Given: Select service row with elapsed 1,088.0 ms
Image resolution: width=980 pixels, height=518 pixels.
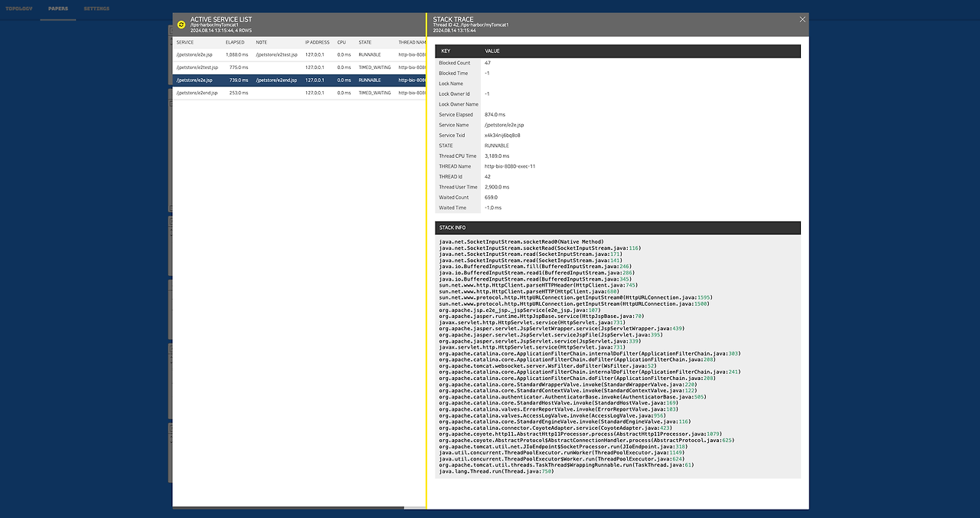Looking at the screenshot, I should [x=299, y=54].
